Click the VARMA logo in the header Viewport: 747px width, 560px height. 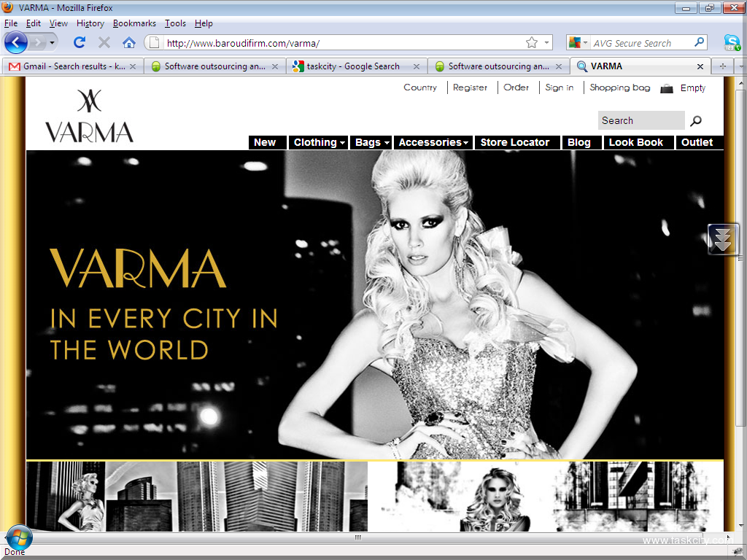89,116
